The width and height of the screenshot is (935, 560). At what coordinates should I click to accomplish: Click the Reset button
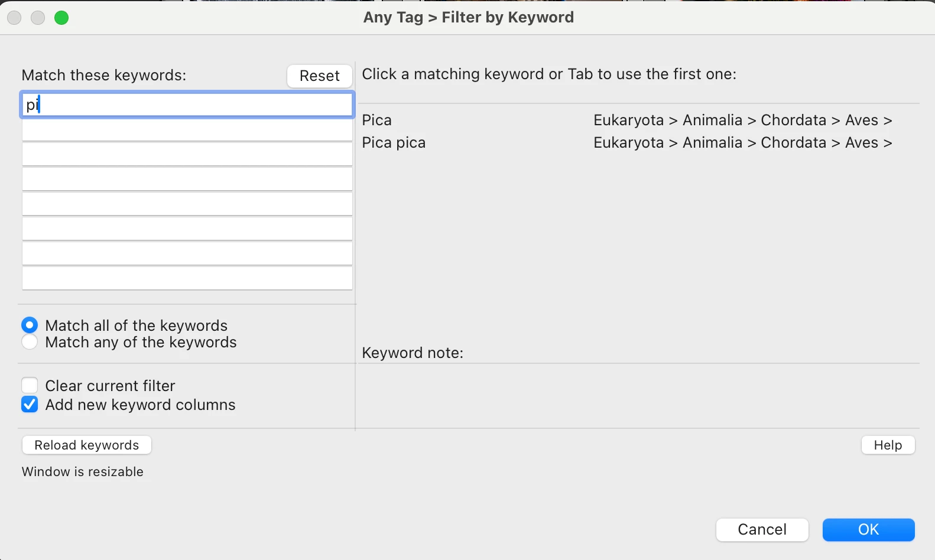[319, 76]
